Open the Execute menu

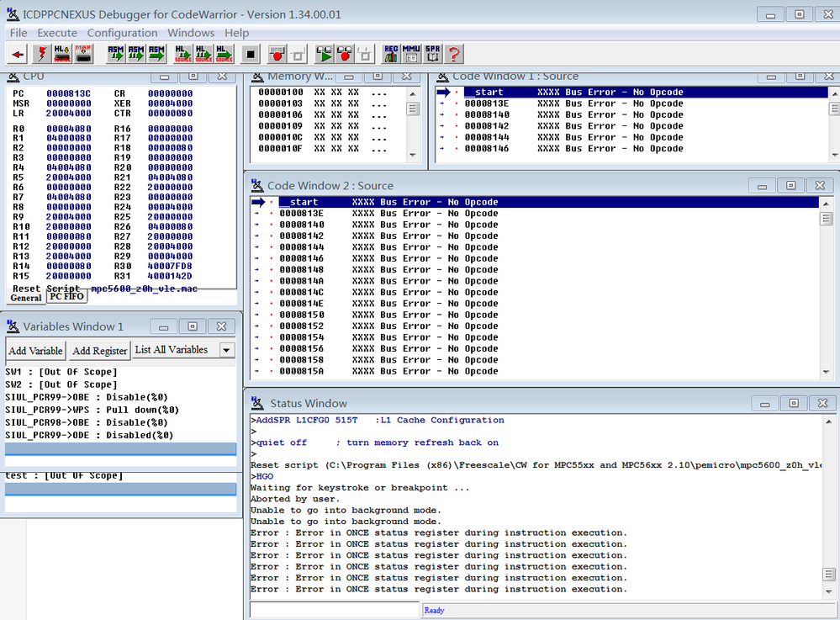point(57,33)
